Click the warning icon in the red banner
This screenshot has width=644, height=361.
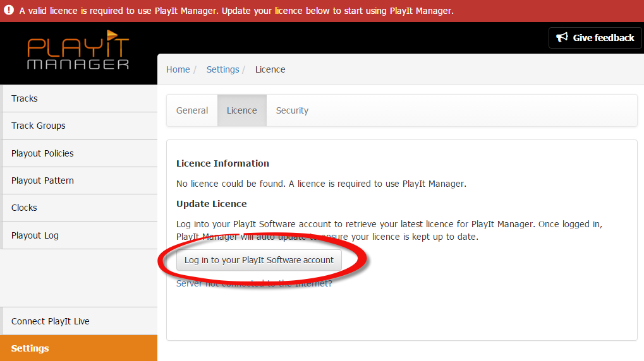click(x=9, y=11)
